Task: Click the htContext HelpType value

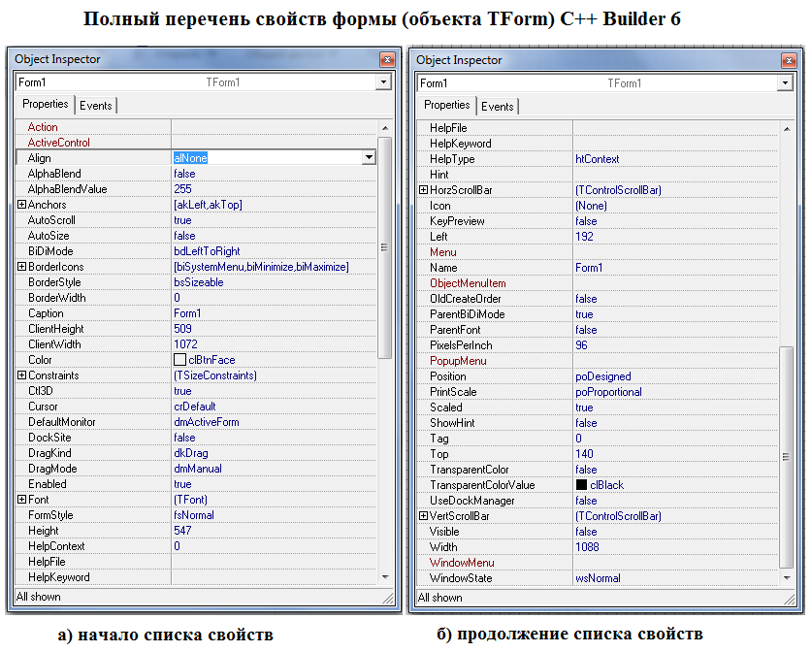Action: 597,159
